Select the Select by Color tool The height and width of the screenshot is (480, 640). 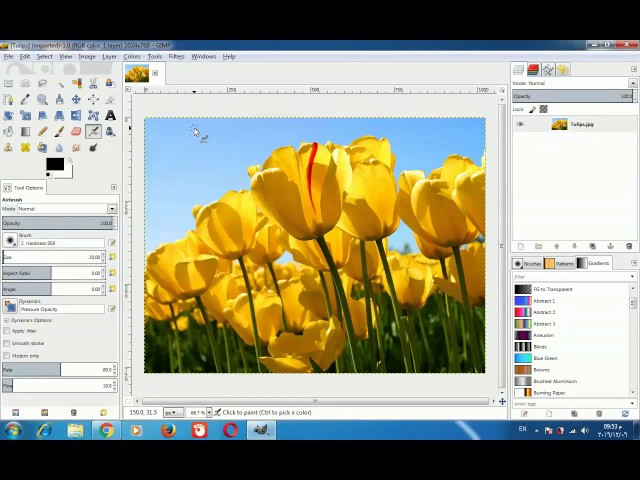point(76,84)
